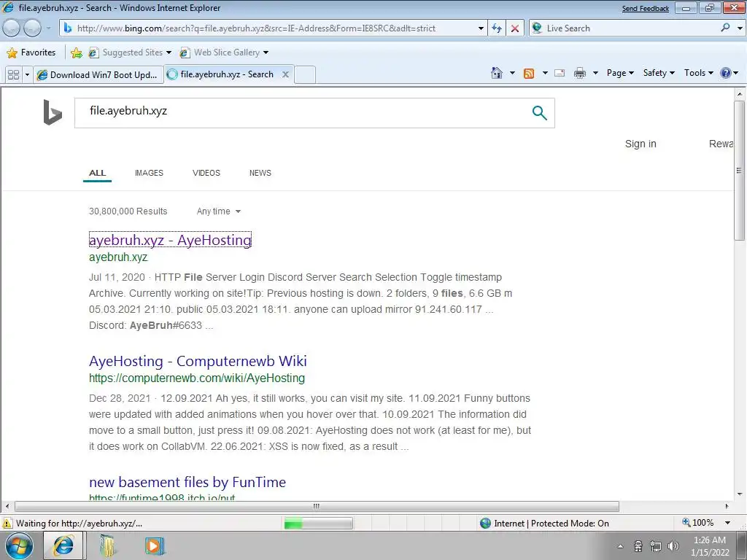The image size is (747, 560).
Task: Open the Safety menu
Action: pos(659,73)
